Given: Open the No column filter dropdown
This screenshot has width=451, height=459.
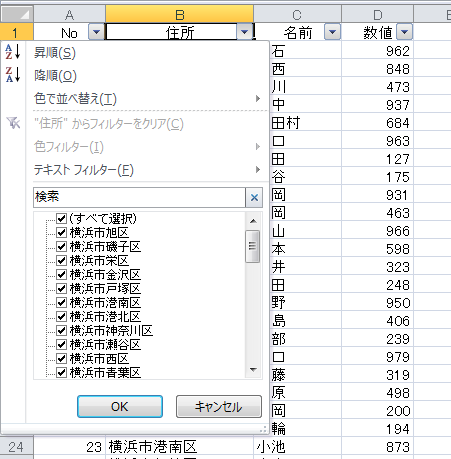Looking at the screenshot, I should pyautogui.click(x=97, y=32).
